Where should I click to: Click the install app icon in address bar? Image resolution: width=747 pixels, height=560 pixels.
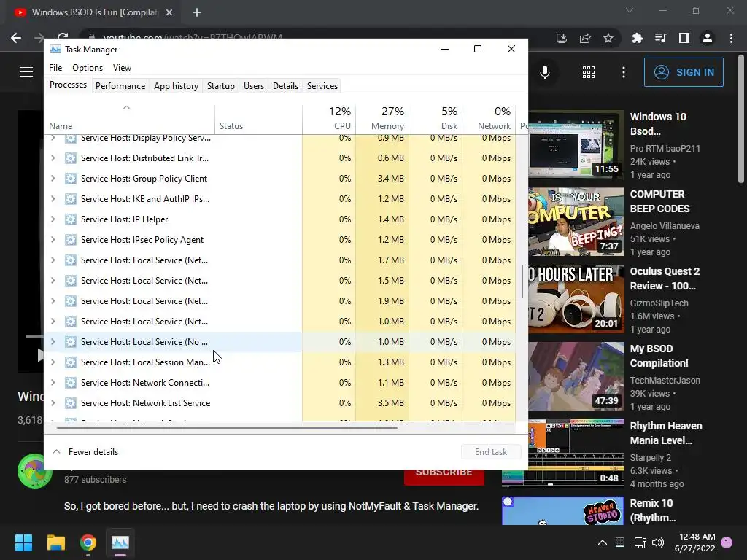point(562,38)
